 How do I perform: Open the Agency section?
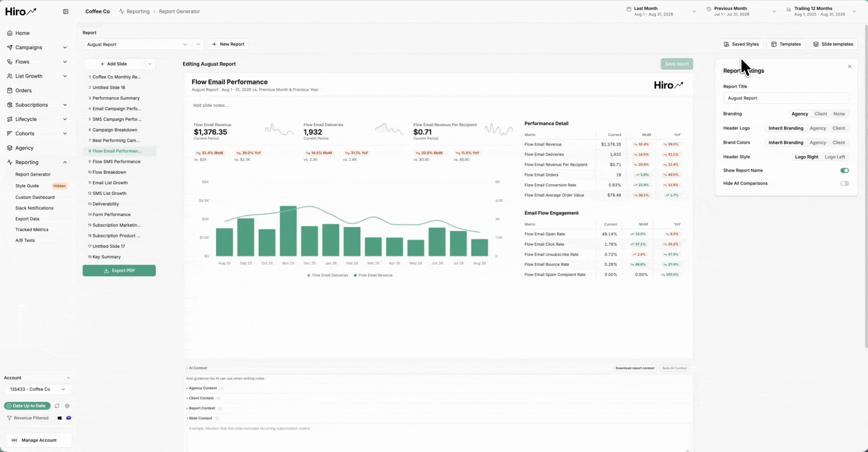(24, 148)
